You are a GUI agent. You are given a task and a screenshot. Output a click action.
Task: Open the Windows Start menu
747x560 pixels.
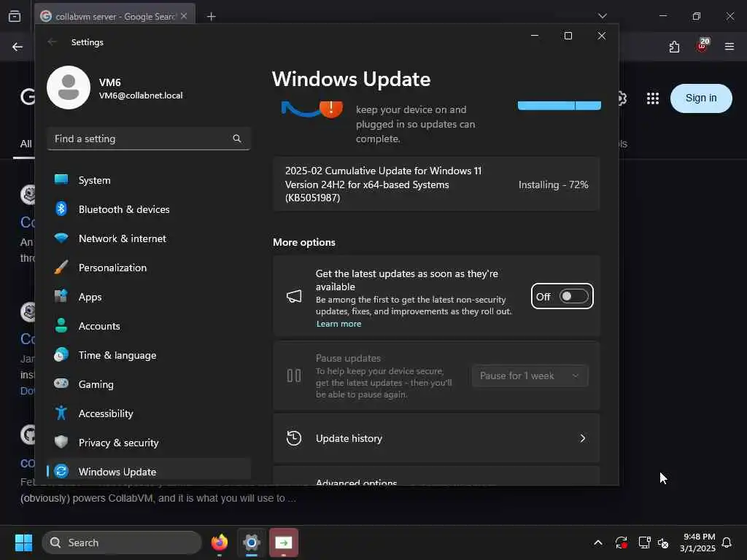(x=23, y=542)
